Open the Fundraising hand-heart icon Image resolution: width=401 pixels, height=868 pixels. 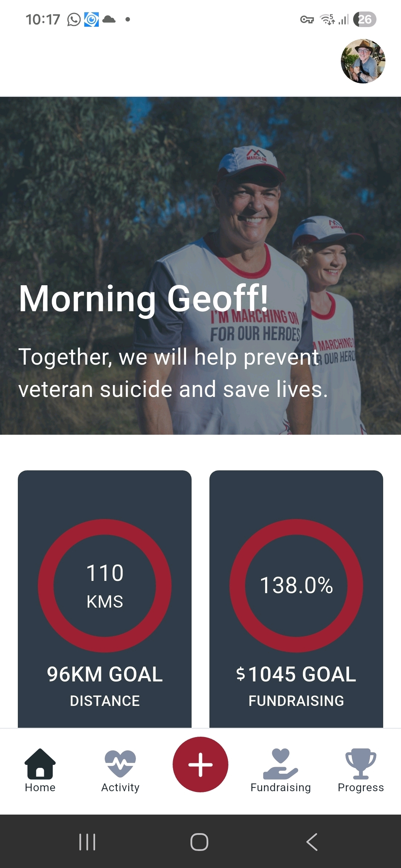(280, 763)
